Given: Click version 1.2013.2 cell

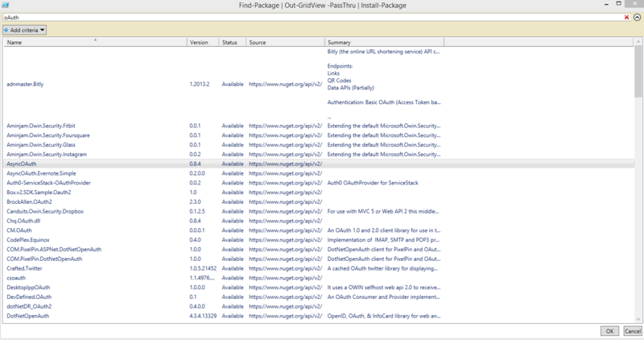Looking at the screenshot, I should 200,84.
